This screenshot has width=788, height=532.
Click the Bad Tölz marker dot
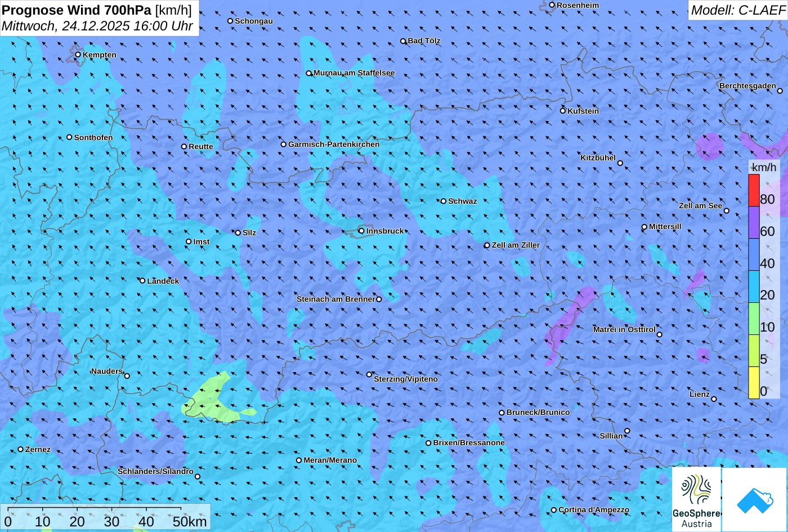(x=403, y=41)
